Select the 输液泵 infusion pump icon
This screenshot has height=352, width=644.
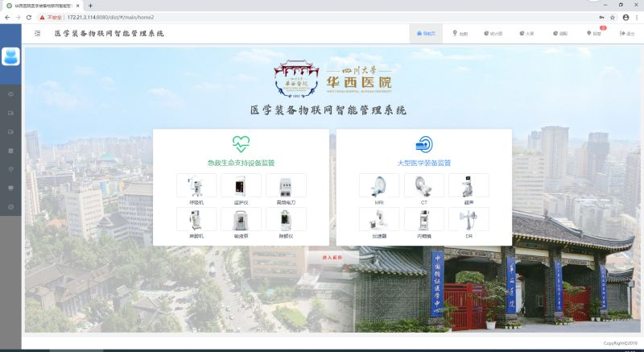pos(241,220)
